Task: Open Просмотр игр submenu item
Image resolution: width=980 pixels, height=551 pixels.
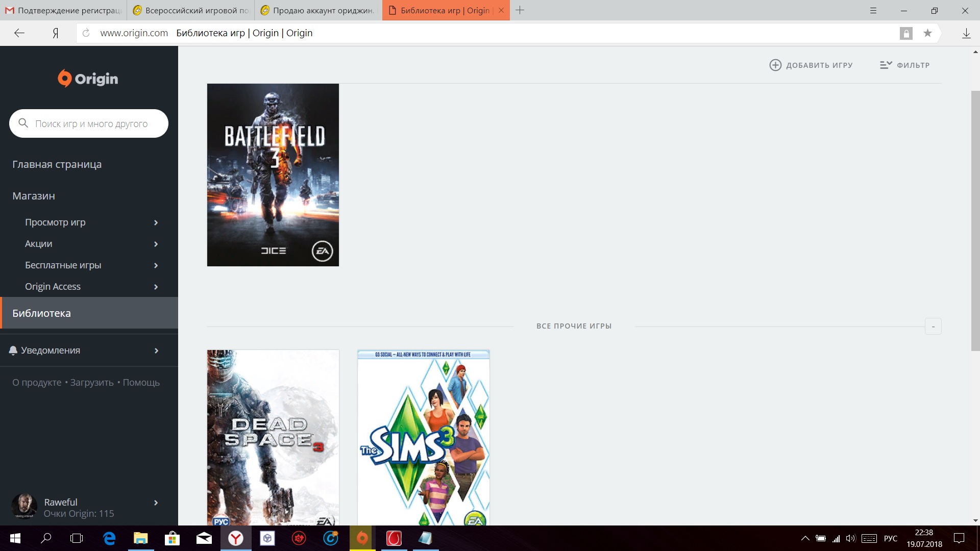Action: (55, 222)
